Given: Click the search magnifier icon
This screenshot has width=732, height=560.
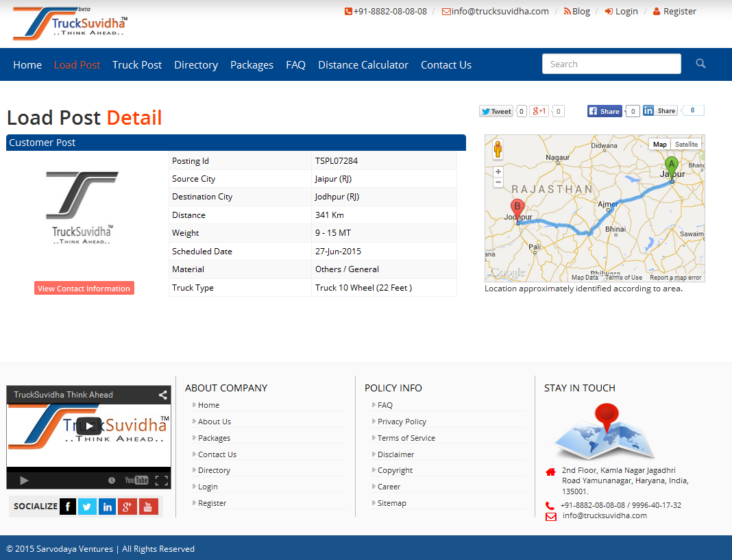Looking at the screenshot, I should point(700,64).
